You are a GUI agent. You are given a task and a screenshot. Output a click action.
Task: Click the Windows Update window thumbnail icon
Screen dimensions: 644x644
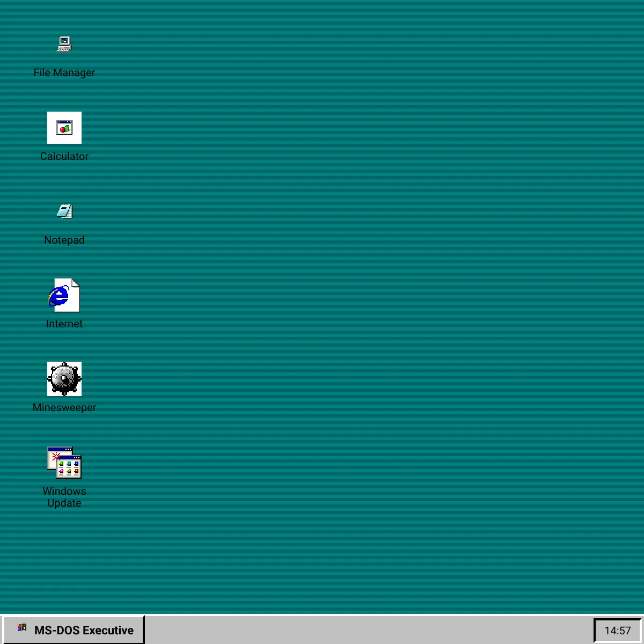click(64, 463)
